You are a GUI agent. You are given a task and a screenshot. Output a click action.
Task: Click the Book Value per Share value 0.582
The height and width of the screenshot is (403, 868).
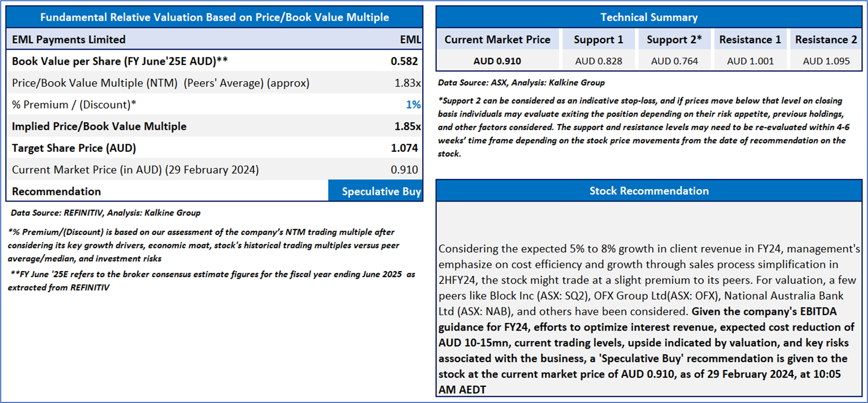click(404, 61)
